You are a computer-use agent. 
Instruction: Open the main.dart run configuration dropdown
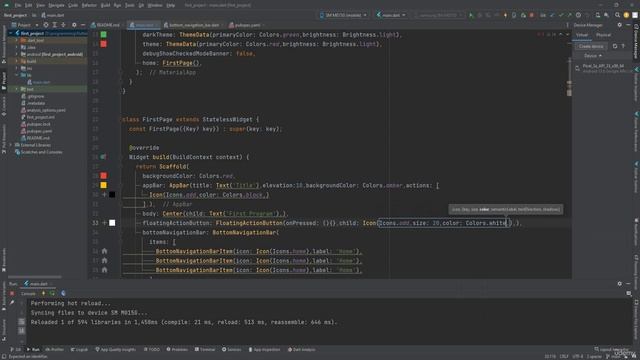point(391,15)
